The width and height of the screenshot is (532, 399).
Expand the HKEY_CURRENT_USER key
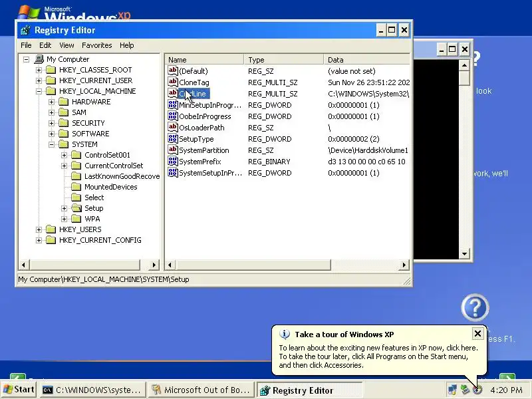tap(39, 80)
